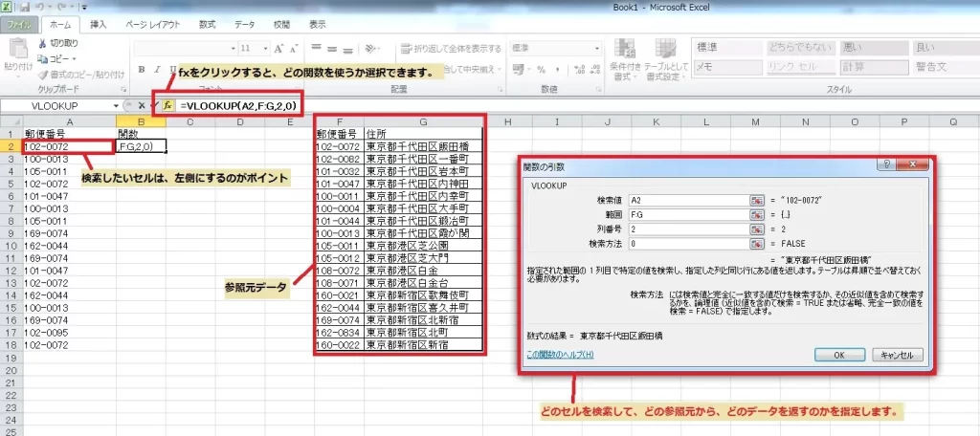The image size is (980, 436).
Task: Click the cut (切り取り) scissors icon
Action: 42,43
